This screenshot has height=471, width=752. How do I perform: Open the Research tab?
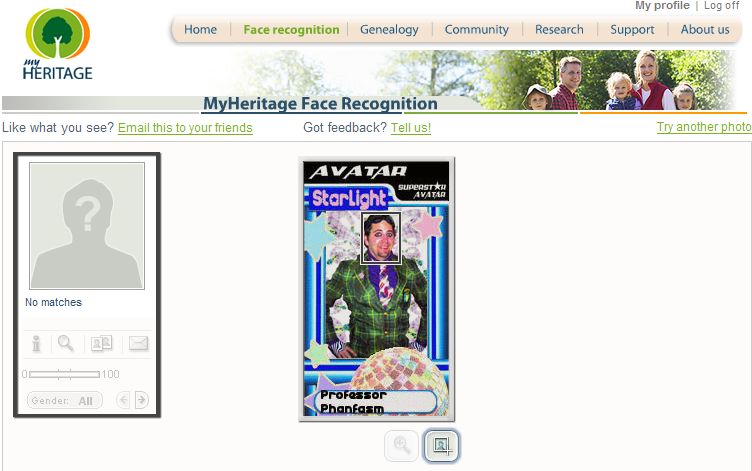pos(559,30)
